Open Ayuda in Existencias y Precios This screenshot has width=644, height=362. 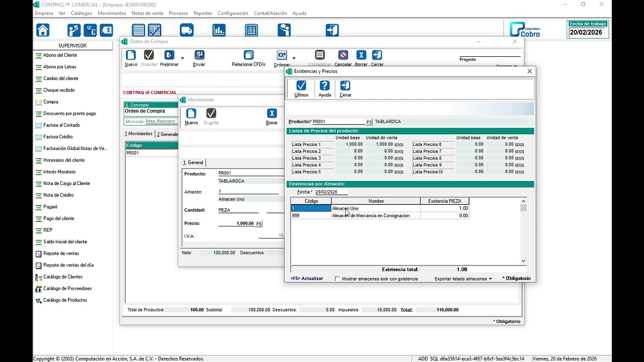click(x=325, y=89)
